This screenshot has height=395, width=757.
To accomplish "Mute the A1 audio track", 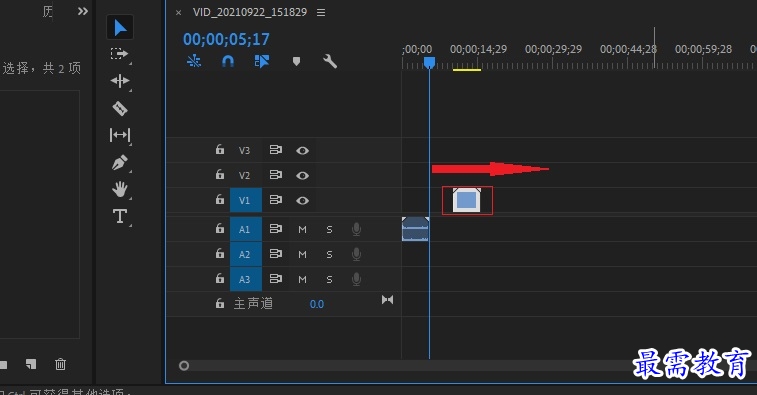I will 302,229.
